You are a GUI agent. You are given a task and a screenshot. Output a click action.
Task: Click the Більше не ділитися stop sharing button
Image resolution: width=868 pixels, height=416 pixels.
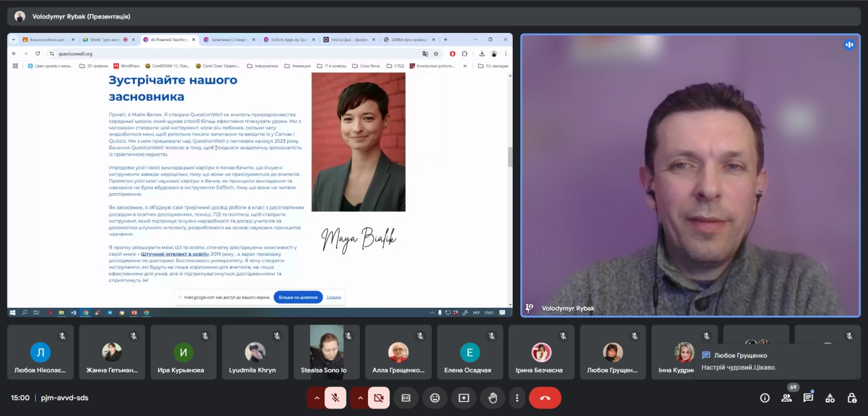pyautogui.click(x=298, y=297)
